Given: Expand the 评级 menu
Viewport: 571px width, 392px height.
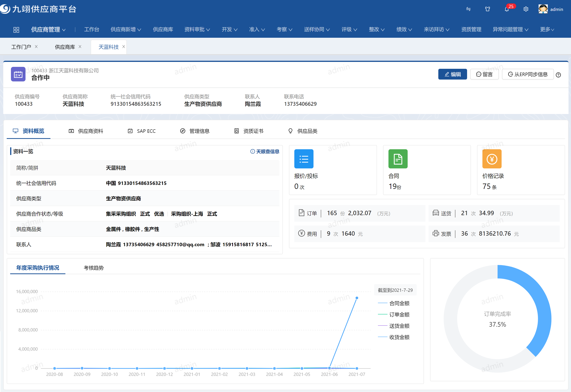Looking at the screenshot, I should point(350,30).
